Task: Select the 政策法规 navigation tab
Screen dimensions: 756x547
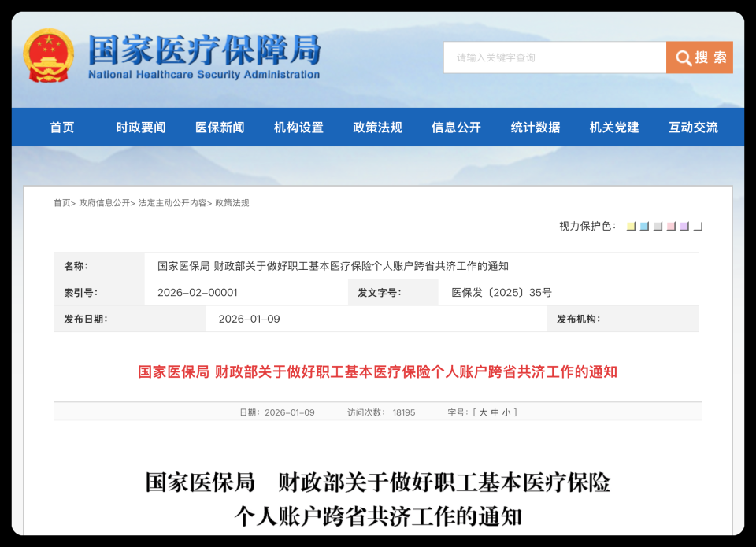Action: pos(379,128)
